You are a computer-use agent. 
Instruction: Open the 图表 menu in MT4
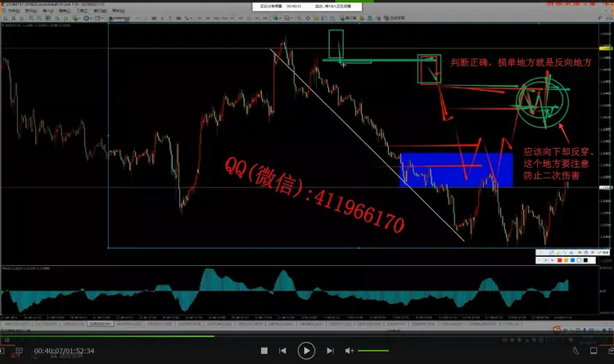pyautogui.click(x=65, y=11)
